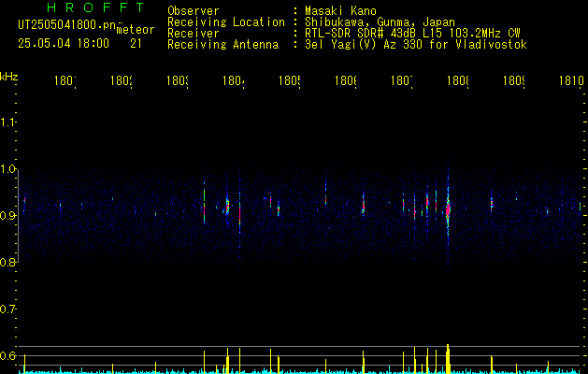Screen dimensions: 588x374
Task: Click the 1807 time axis marker
Action: pos(402,80)
